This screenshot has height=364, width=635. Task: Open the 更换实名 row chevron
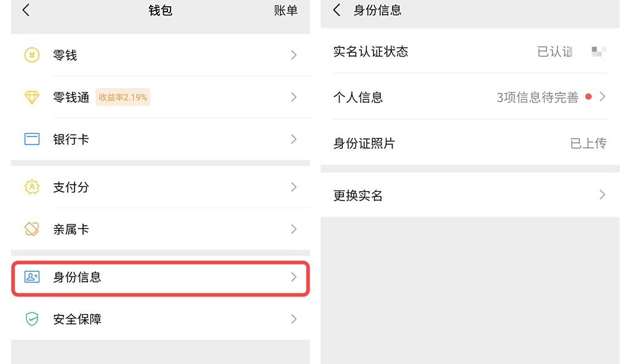[602, 195]
